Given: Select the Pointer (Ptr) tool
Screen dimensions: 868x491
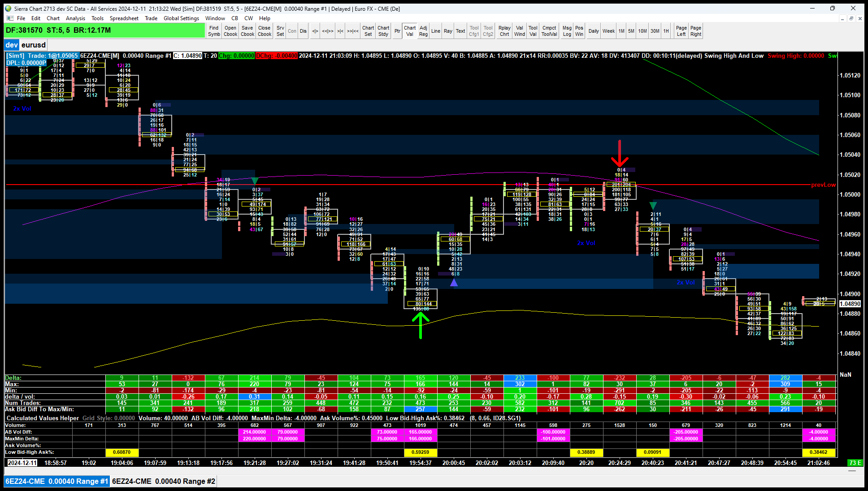Looking at the screenshot, I should [x=397, y=31].
